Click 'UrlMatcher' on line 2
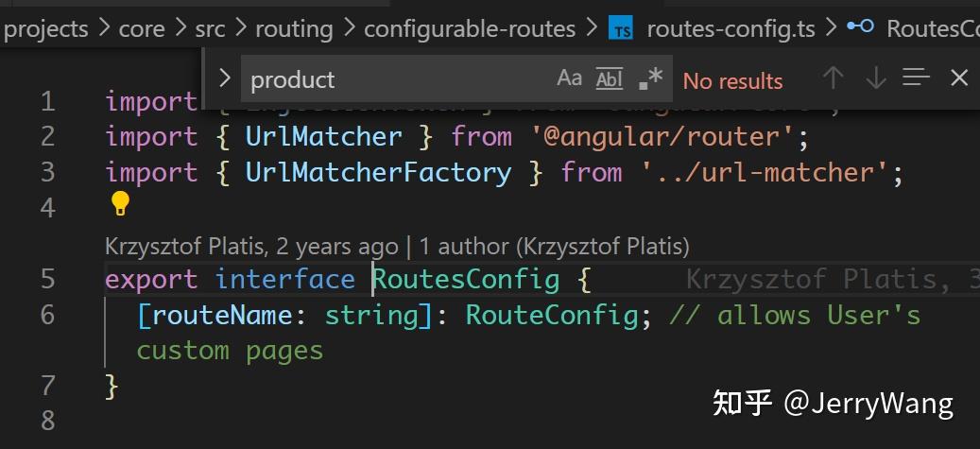 324,136
